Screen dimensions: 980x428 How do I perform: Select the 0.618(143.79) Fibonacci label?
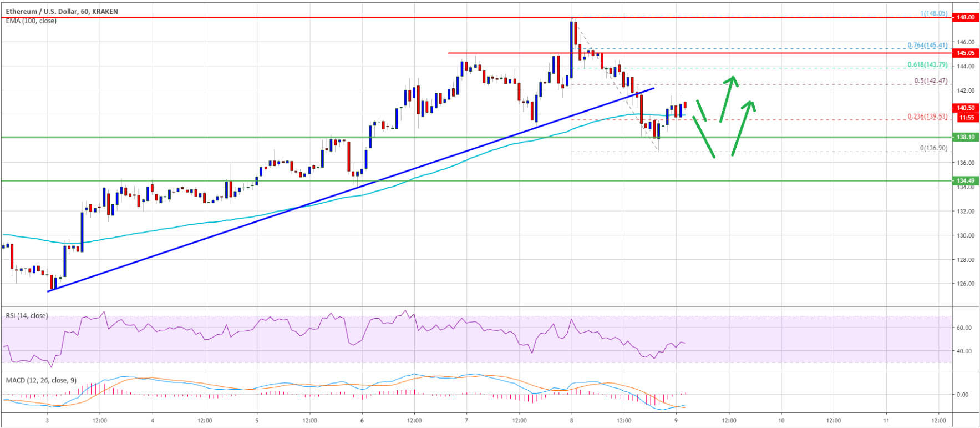coord(927,65)
